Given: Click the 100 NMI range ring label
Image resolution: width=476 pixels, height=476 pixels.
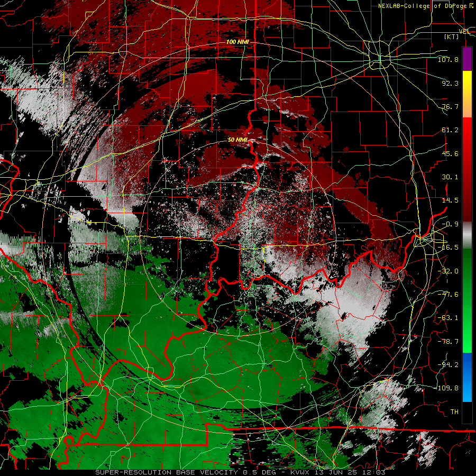Looking at the screenshot, I should click(x=237, y=42).
